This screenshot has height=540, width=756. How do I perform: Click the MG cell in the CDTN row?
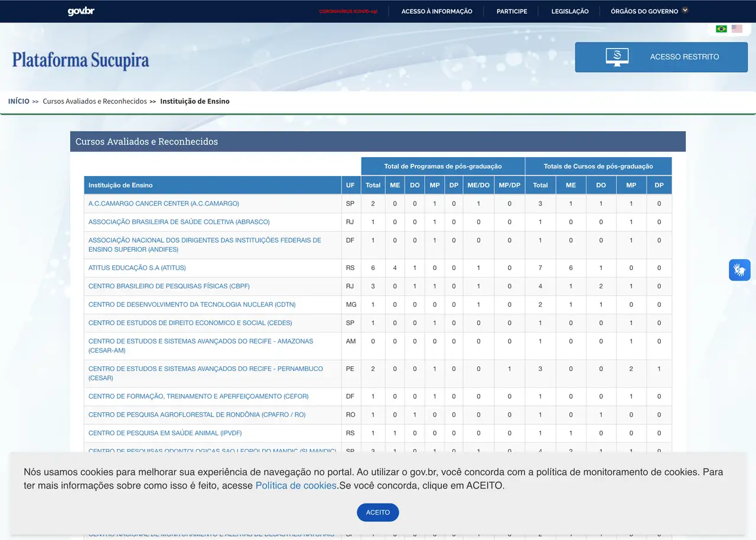pos(351,304)
